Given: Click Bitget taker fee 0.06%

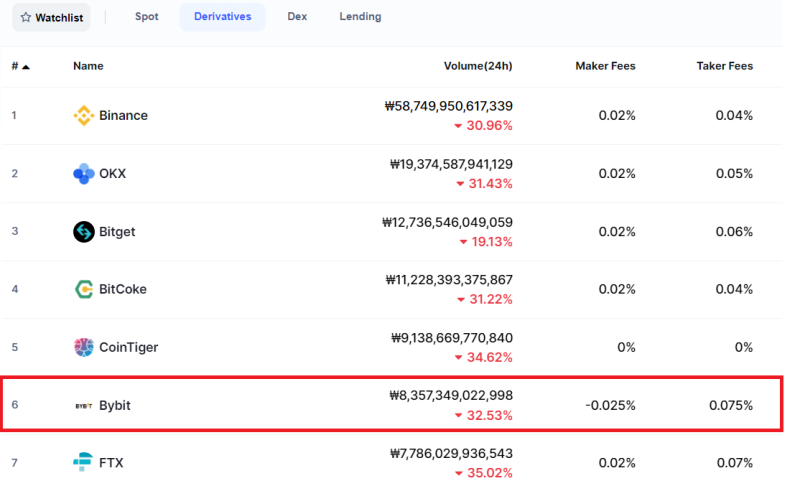Looking at the screenshot, I should click(734, 232).
